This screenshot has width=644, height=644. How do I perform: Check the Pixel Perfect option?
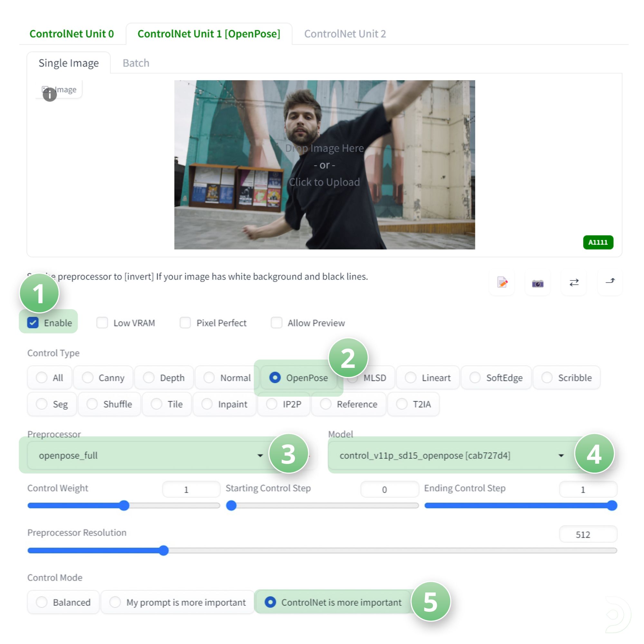tap(185, 323)
